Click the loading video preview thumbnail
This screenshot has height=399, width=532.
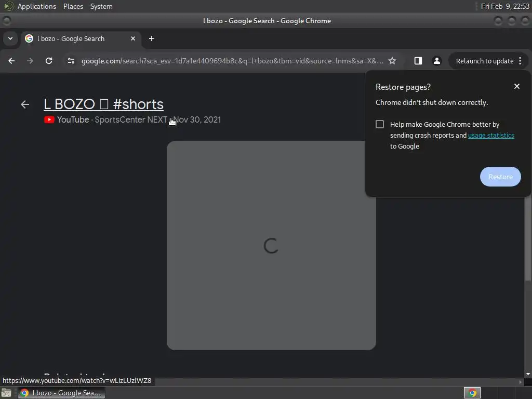[271, 245]
